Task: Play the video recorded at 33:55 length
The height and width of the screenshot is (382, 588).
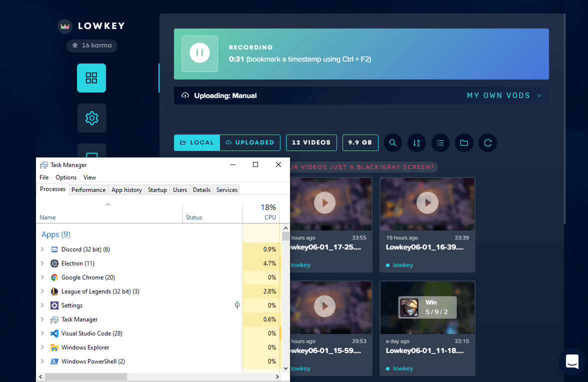Action: (x=325, y=203)
